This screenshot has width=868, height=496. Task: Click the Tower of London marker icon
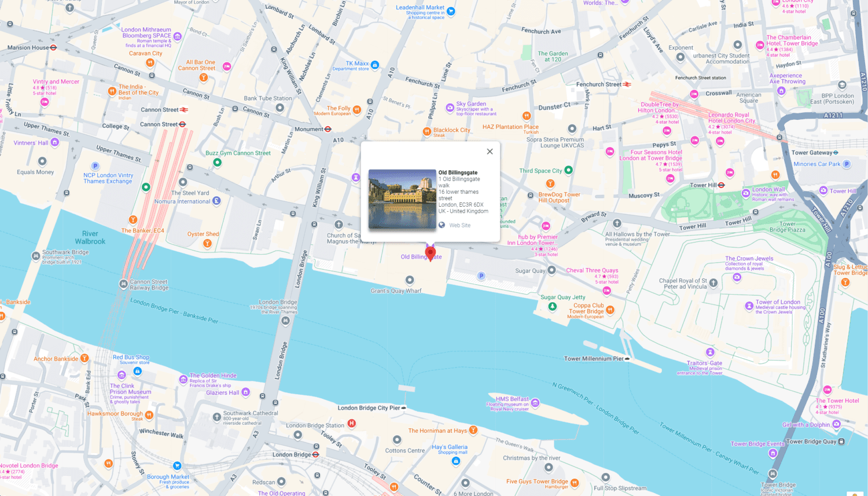(749, 305)
